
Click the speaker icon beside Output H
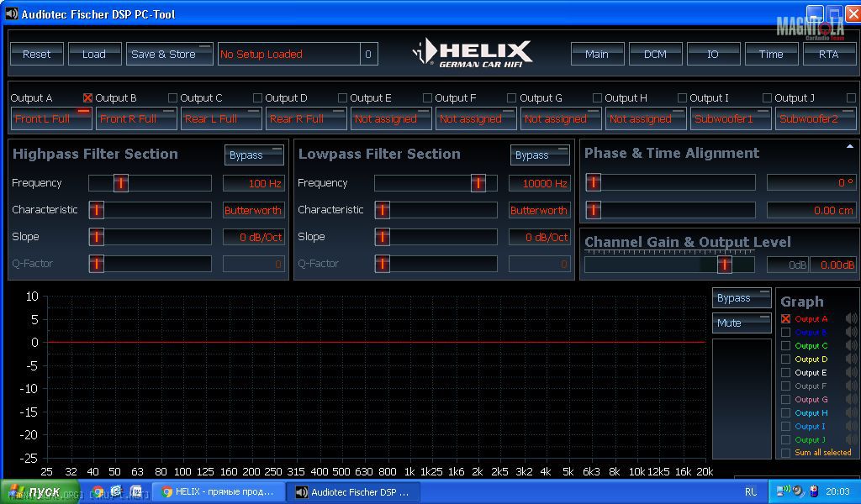(851, 413)
